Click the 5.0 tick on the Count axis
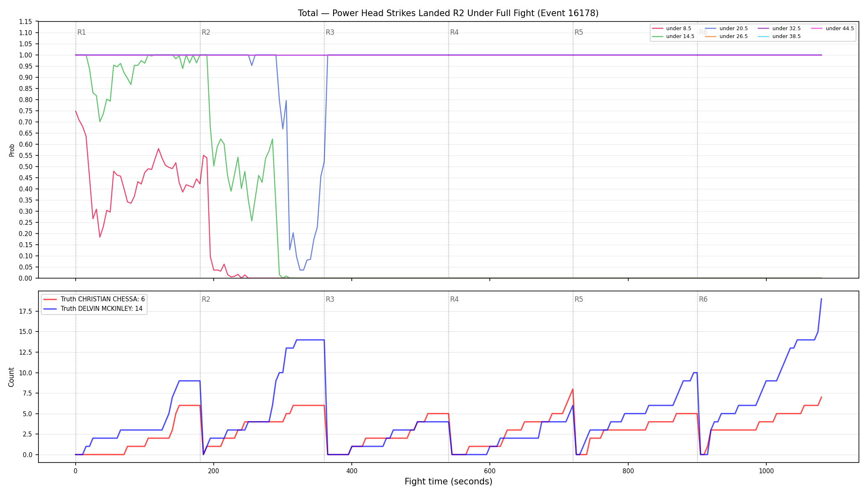The width and height of the screenshot is (868, 496). tap(27, 414)
